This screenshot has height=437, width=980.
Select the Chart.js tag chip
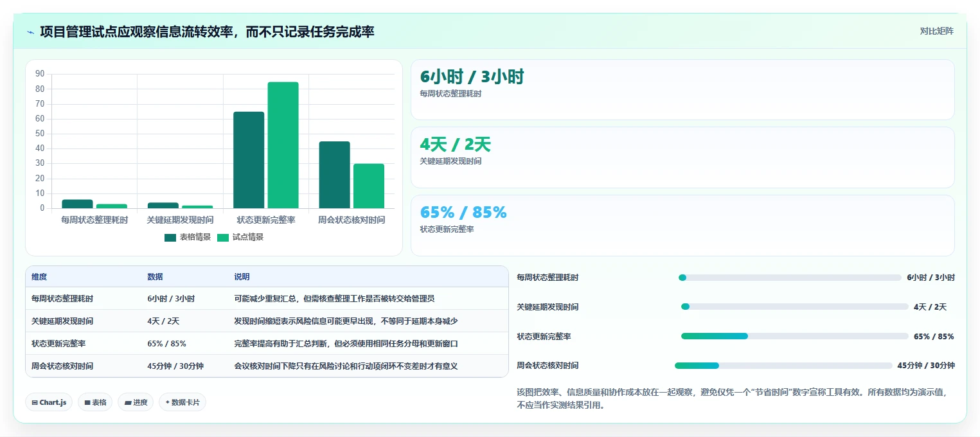click(x=49, y=402)
